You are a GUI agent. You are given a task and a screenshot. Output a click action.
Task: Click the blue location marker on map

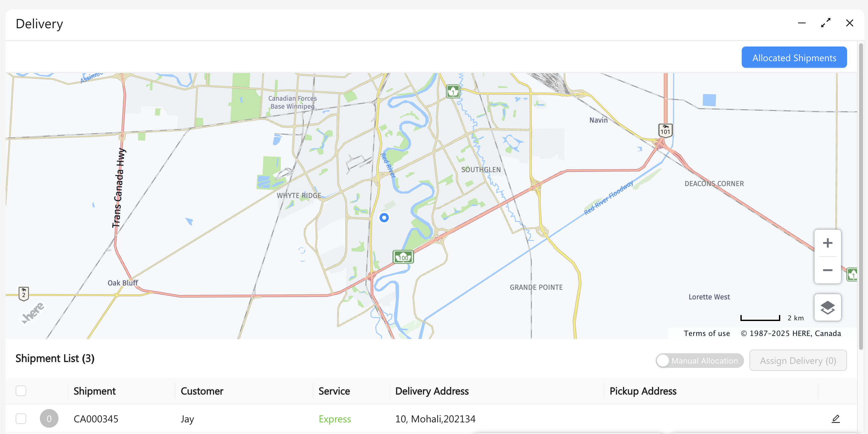384,218
